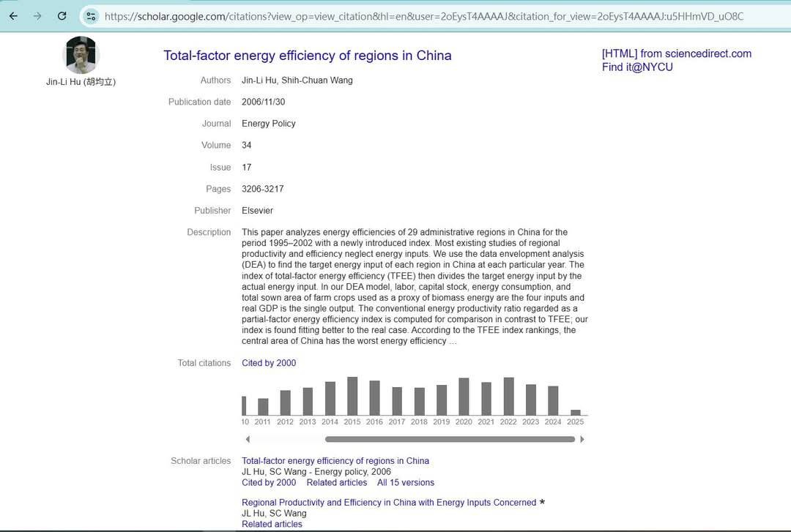Click the URL address bar
This screenshot has width=791, height=532.
(425, 15)
